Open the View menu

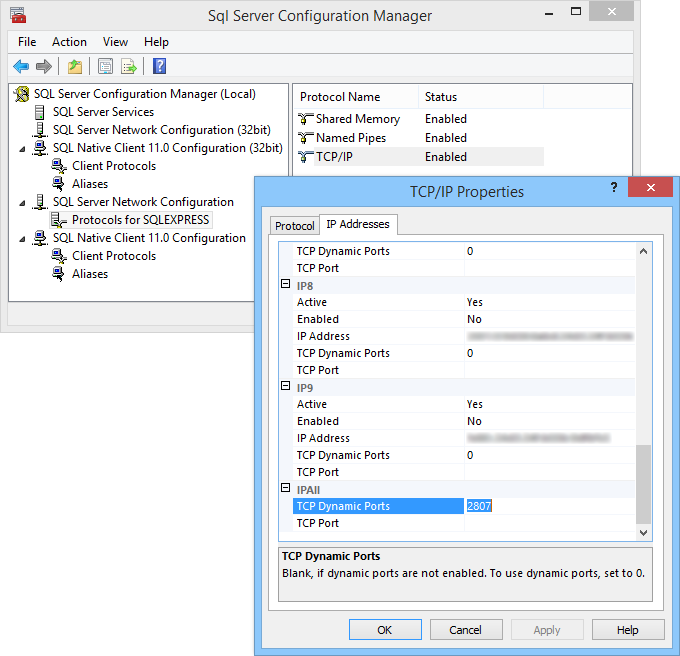coord(115,42)
